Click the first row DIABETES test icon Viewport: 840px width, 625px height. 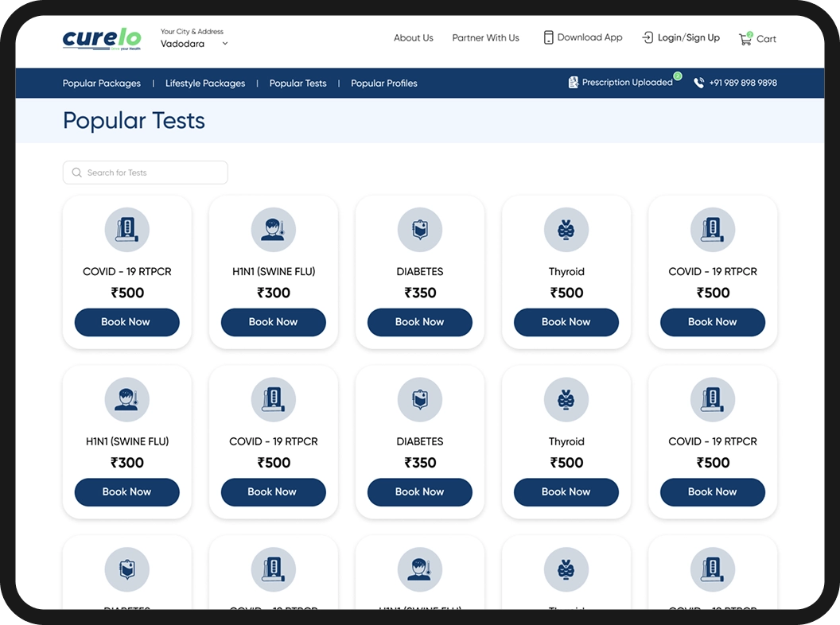419,230
